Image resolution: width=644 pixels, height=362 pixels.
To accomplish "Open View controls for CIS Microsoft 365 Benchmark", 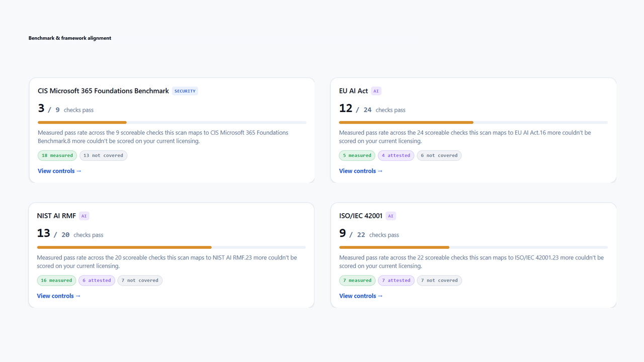I will (59, 171).
